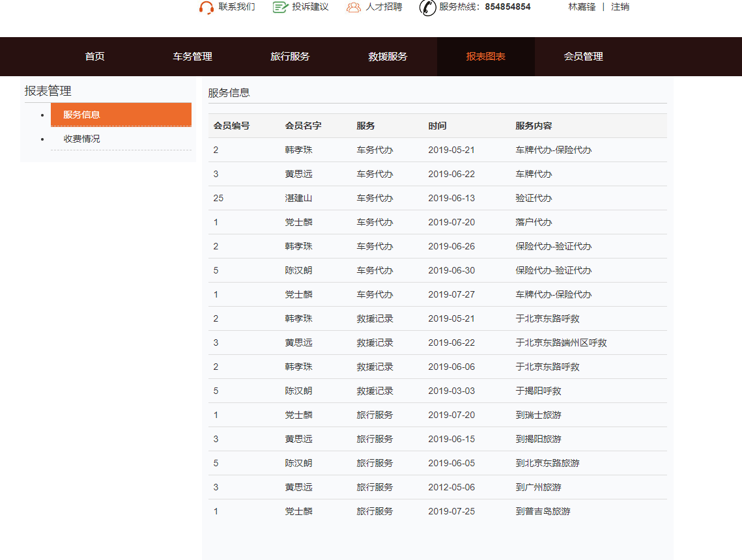Open 联系我们 from the top bar
The image size is (742, 560).
[236, 8]
